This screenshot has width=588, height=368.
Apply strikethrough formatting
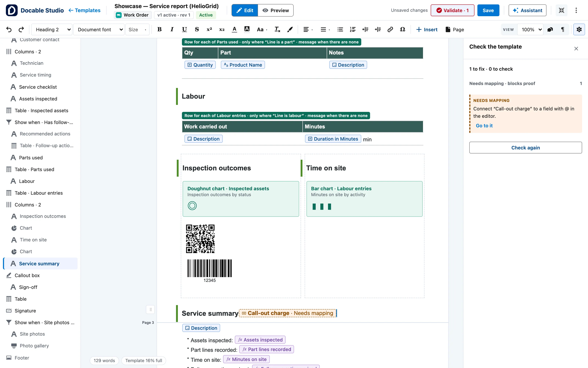pyautogui.click(x=197, y=29)
